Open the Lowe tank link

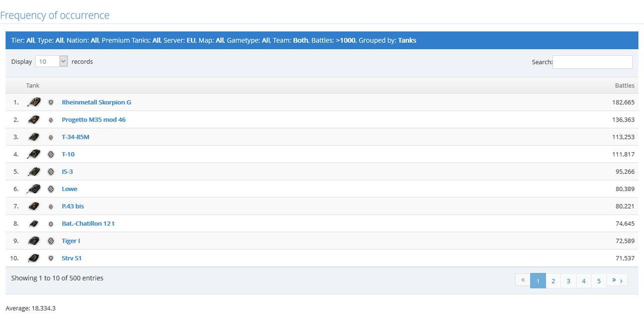(69, 189)
